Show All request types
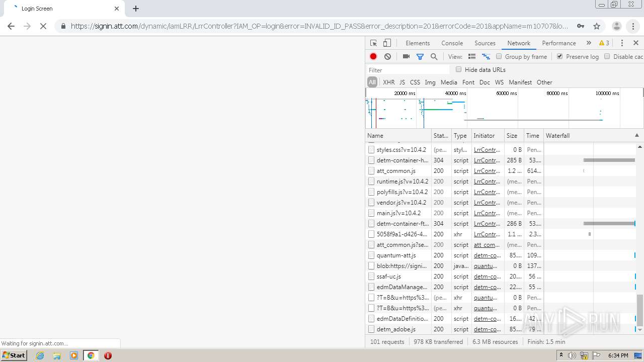This screenshot has height=362, width=644. 372,82
